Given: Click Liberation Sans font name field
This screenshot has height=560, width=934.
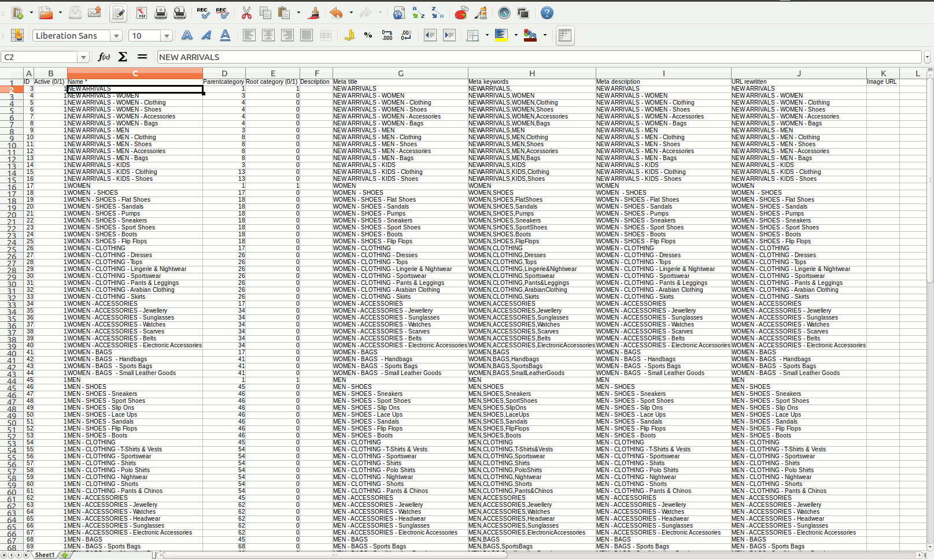Looking at the screenshot, I should pyautogui.click(x=71, y=36).
